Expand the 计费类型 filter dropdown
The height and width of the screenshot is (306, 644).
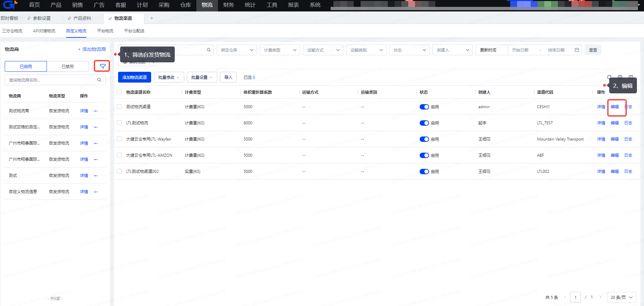pyautogui.click(x=280, y=50)
